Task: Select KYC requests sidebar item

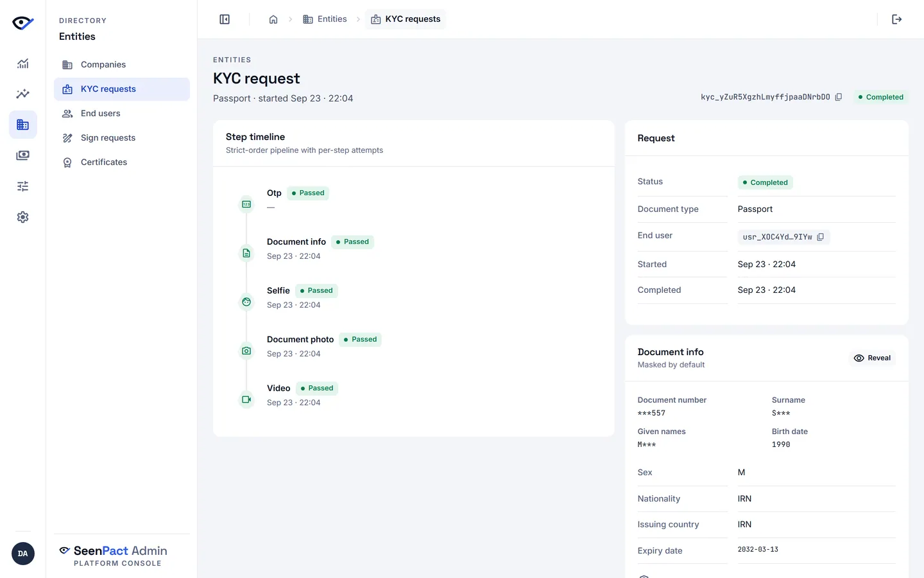Action: [122, 89]
